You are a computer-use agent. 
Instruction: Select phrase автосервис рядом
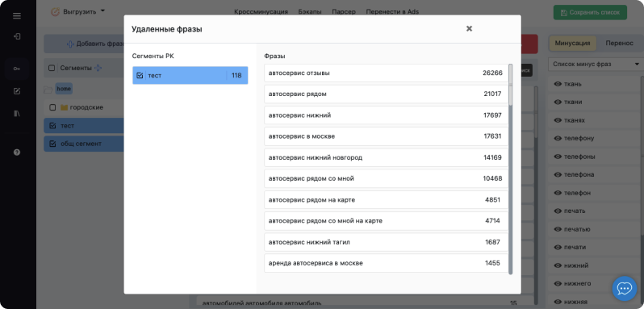click(x=386, y=94)
